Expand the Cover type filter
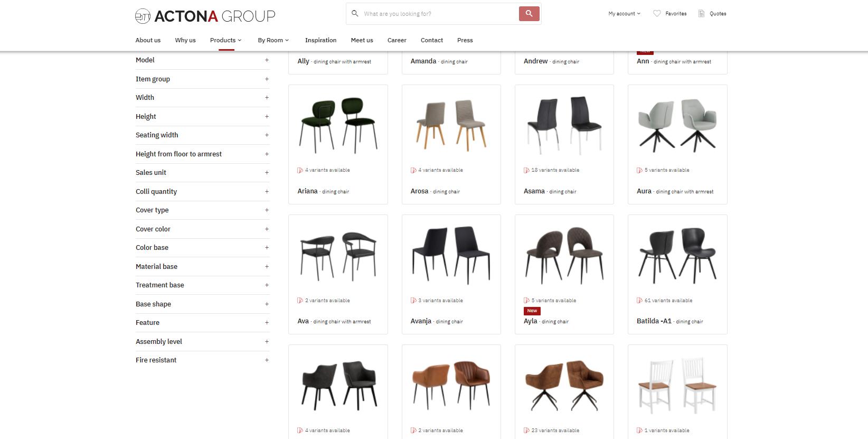This screenshot has width=868, height=439. [x=202, y=210]
